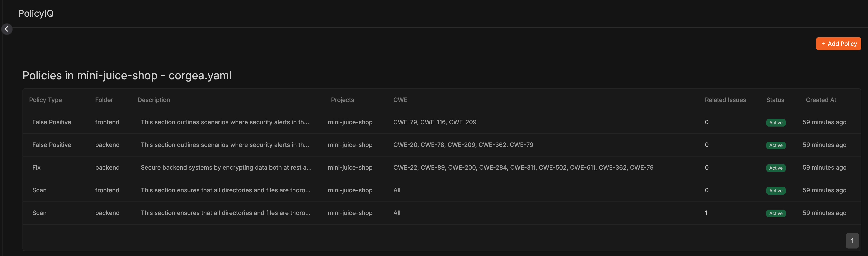Sort by the Folder column header
The height and width of the screenshot is (256, 868).
click(x=104, y=100)
